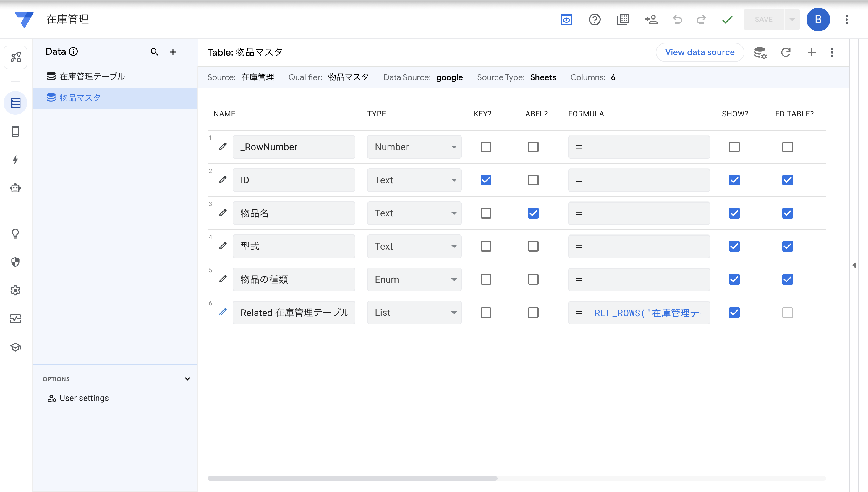Click the table settings database-gear icon
The height and width of the screenshot is (492, 868).
[x=760, y=52]
